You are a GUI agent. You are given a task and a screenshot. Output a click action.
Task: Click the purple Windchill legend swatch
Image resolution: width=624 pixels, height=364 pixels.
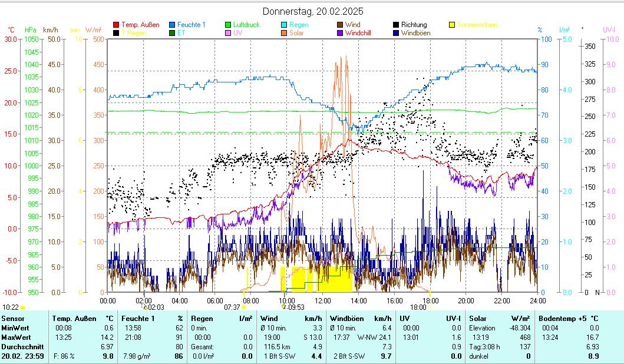[x=340, y=33]
